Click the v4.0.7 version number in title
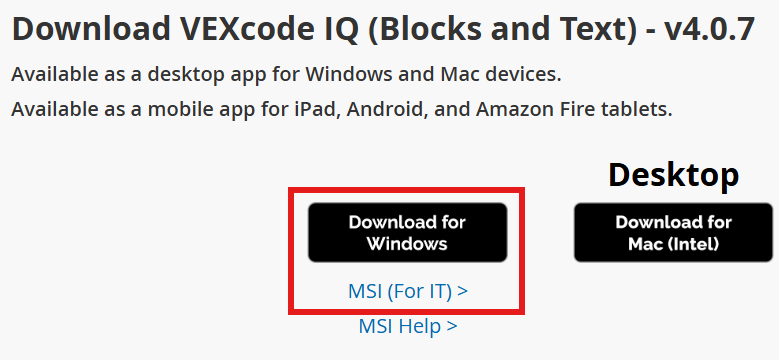Image resolution: width=779 pixels, height=360 pixels. (710, 28)
